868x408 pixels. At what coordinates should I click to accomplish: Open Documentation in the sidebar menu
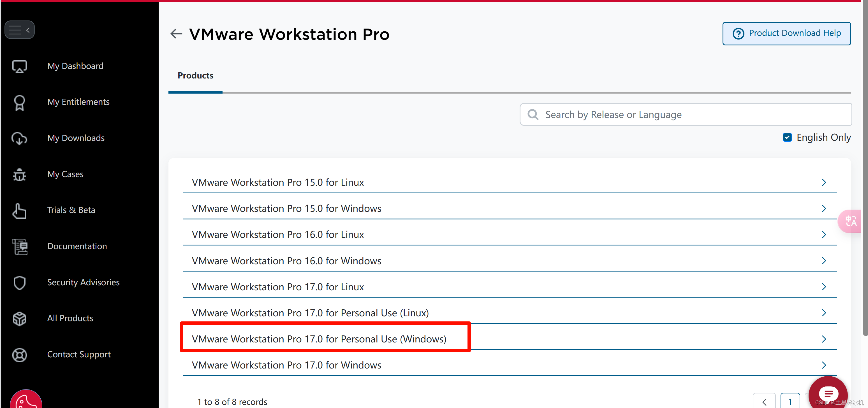pyautogui.click(x=77, y=246)
